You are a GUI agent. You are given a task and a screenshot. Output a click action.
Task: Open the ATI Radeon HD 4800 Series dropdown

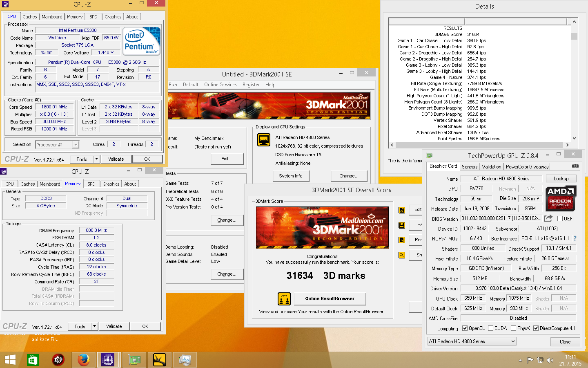(472, 341)
